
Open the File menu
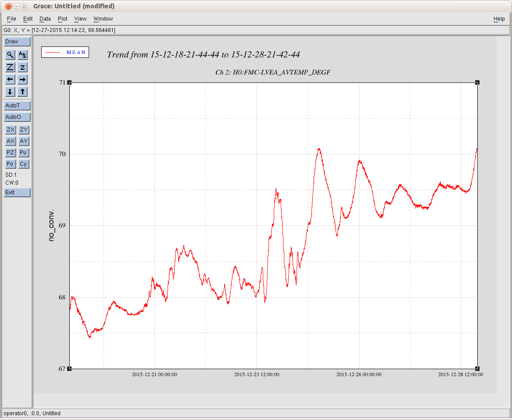(x=11, y=19)
